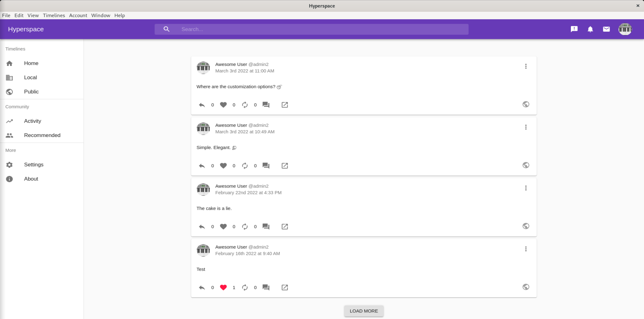Open 'Simple. Elegant.' post in browser
644x319 pixels.
(x=285, y=166)
